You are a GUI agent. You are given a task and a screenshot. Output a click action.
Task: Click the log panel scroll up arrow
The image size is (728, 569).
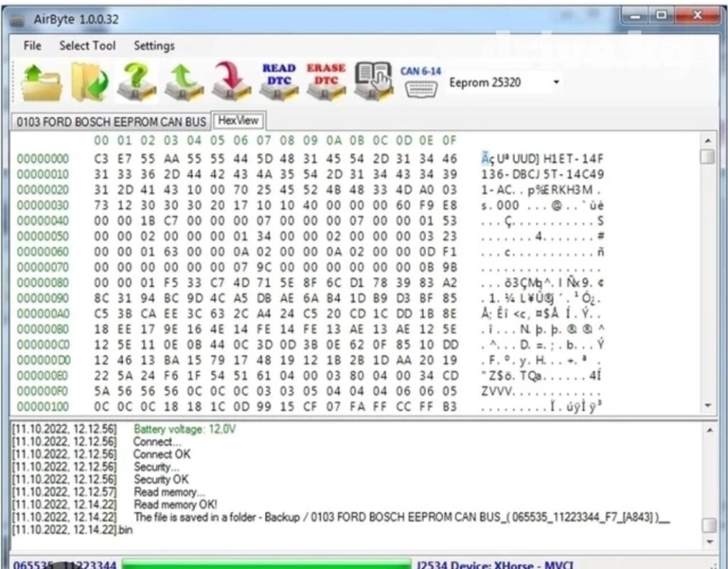708,430
